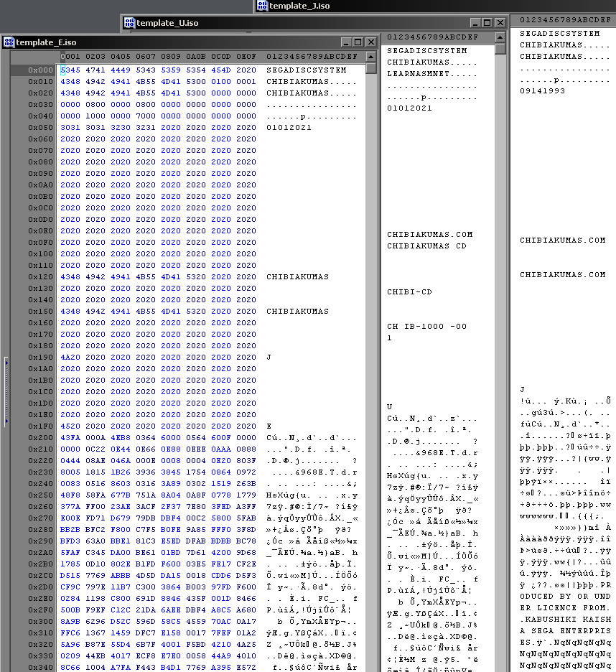The image size is (616, 672).
Task: Click CHIBIAKUMAS CD text in template_U.iso
Action: (x=427, y=246)
